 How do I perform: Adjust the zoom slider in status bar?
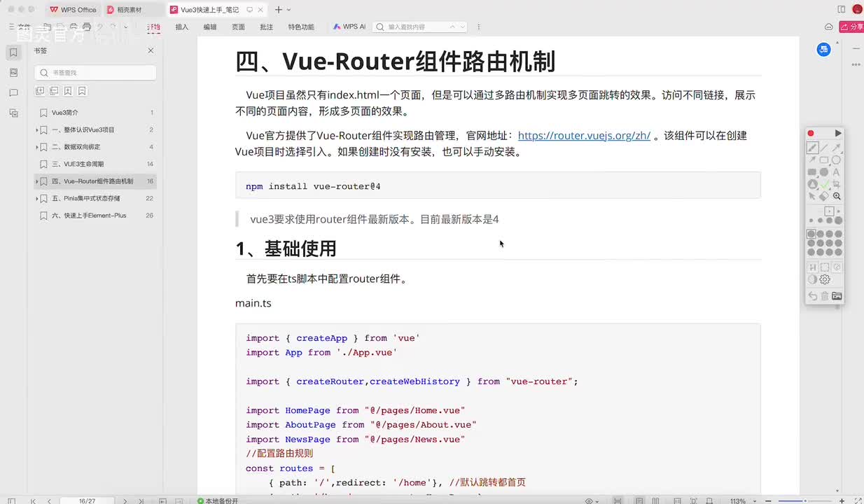click(805, 501)
